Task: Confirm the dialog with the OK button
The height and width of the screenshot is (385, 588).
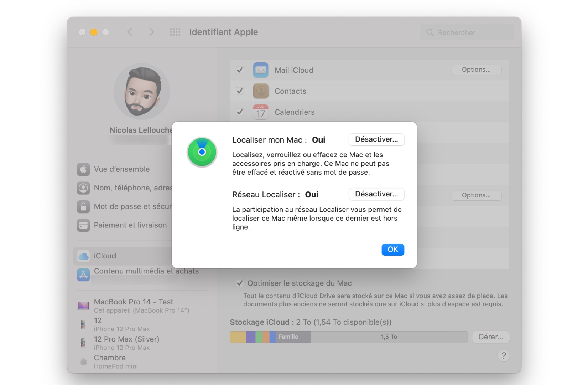Action: click(x=393, y=250)
